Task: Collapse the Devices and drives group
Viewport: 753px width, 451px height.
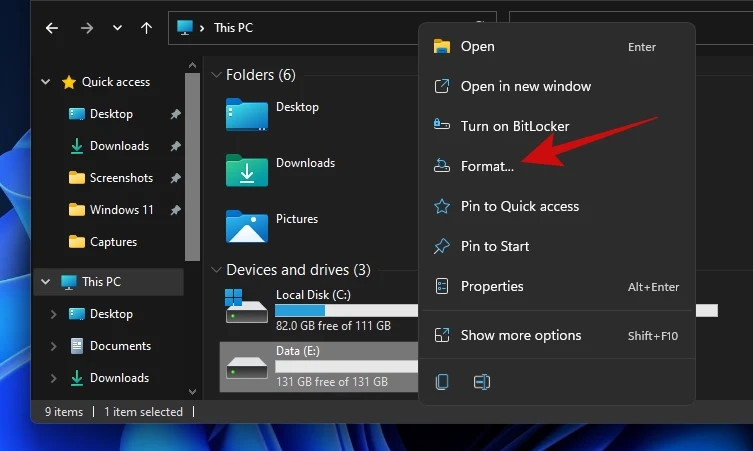Action: point(216,270)
